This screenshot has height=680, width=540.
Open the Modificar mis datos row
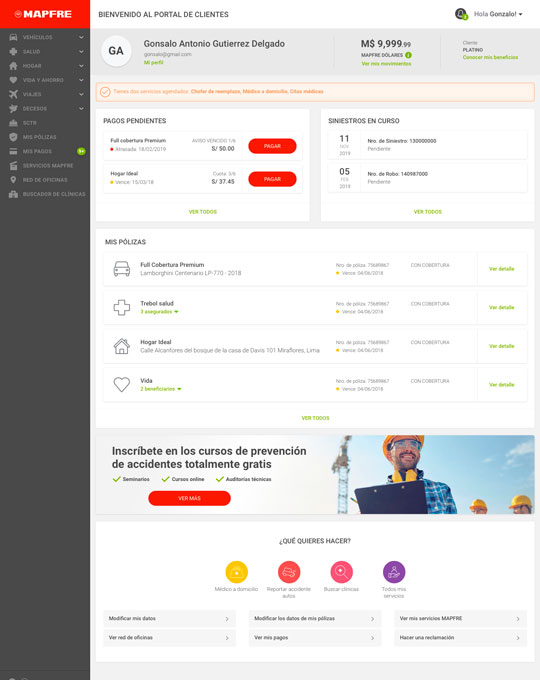(x=170, y=618)
